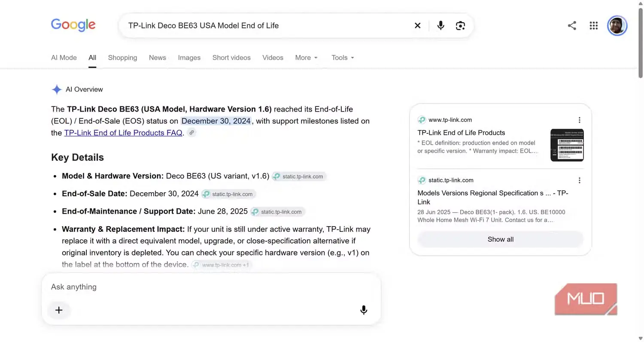The width and height of the screenshot is (644, 342).
Task: Click the Google logo
Action: point(73,25)
